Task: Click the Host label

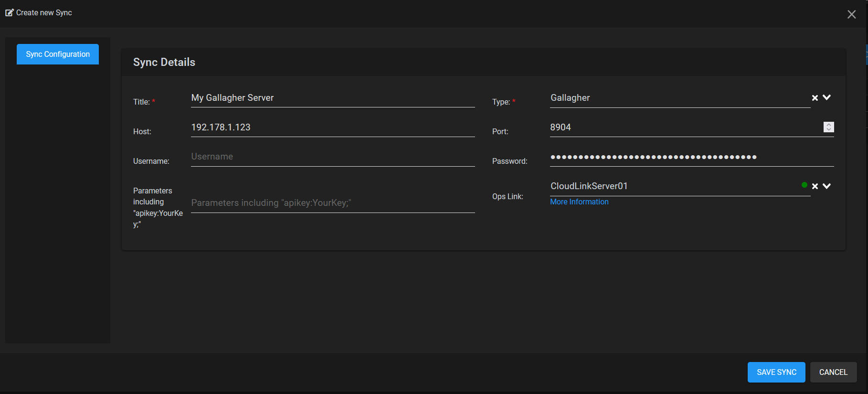Action: (x=142, y=132)
